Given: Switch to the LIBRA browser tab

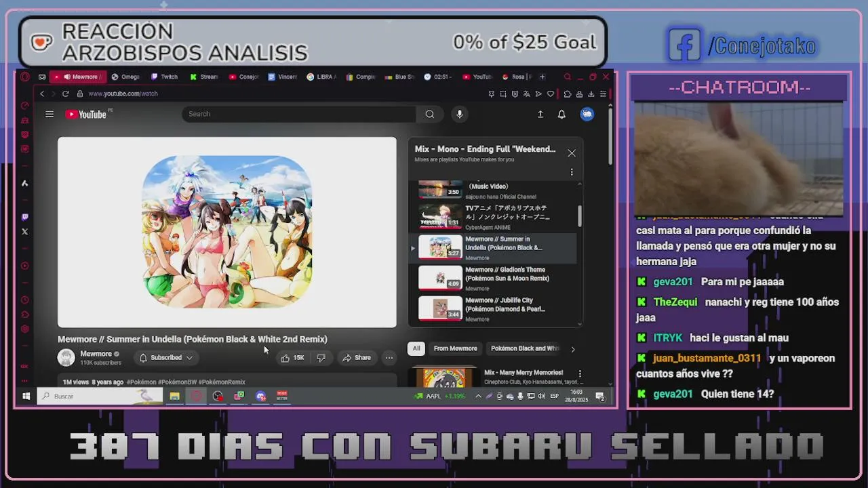Looking at the screenshot, I should click(x=321, y=77).
